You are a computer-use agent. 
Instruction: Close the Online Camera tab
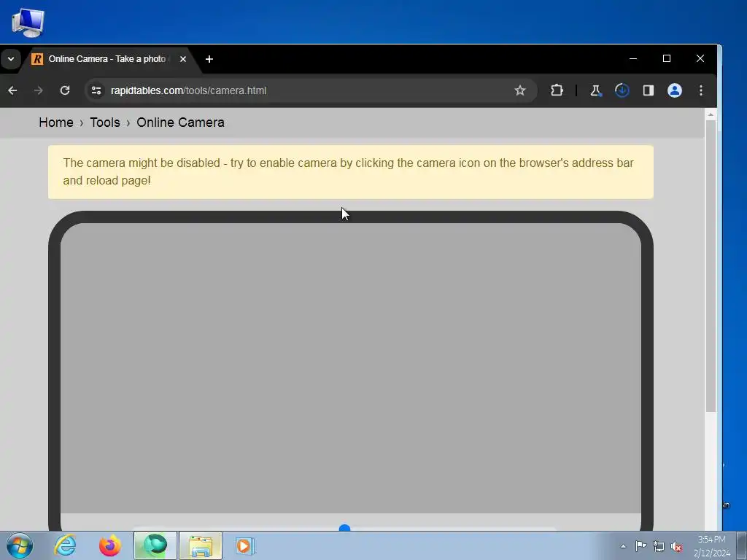(183, 59)
